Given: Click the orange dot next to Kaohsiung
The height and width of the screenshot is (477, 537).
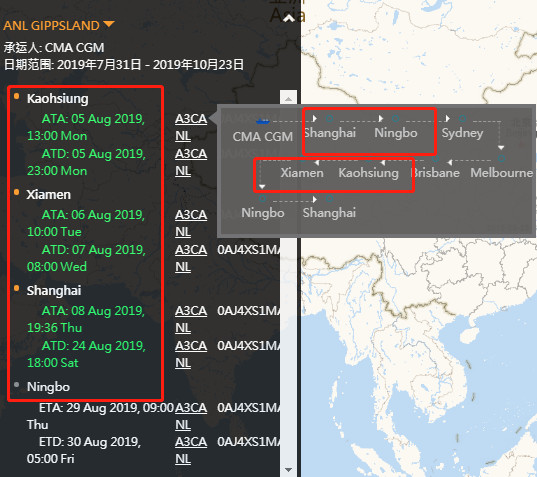Looking at the screenshot, I should point(16,96).
